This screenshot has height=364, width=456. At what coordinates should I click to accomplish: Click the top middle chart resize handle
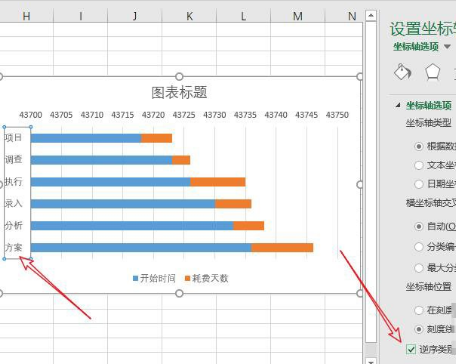179,77
